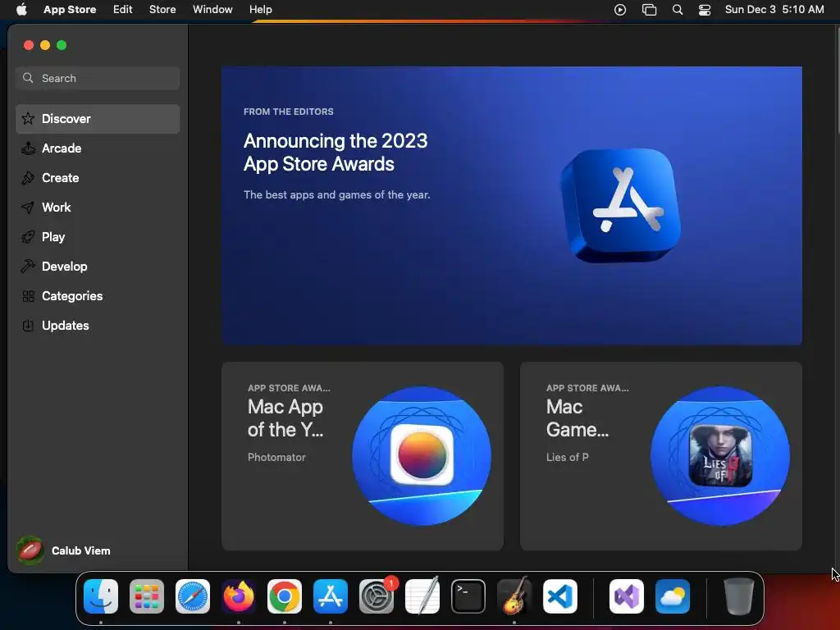Screen dimensions: 840x630
Task: Open the Store menu
Action: [x=162, y=9]
